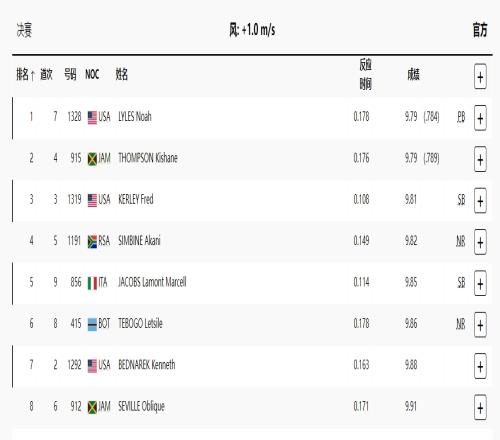Expand the row for KERLEY Fred
This screenshot has width=500, height=440.
point(480,201)
